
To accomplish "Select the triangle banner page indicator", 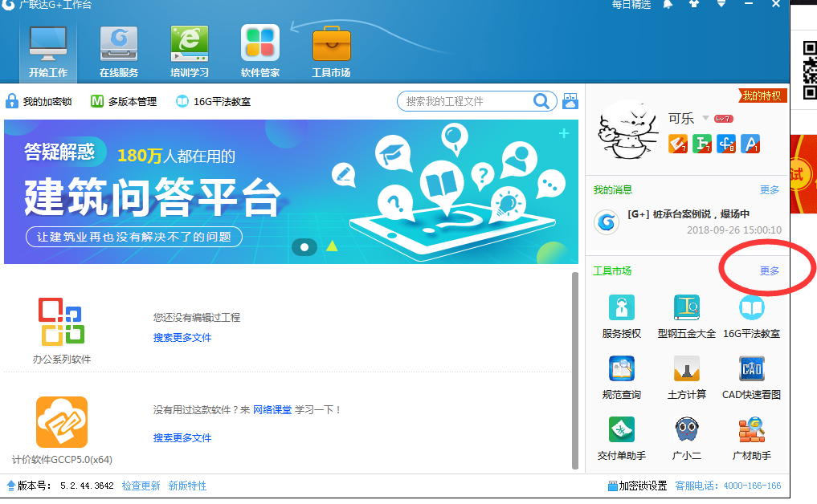I will [332, 246].
